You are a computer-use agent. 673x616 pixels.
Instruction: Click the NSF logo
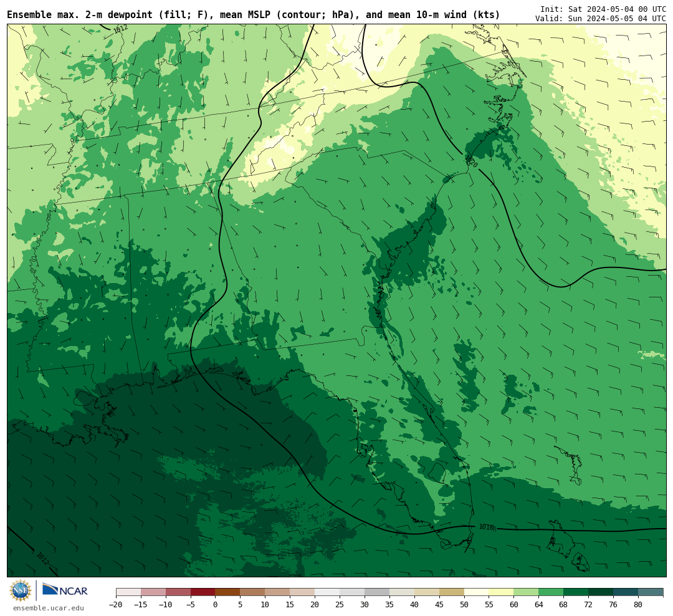(21, 590)
